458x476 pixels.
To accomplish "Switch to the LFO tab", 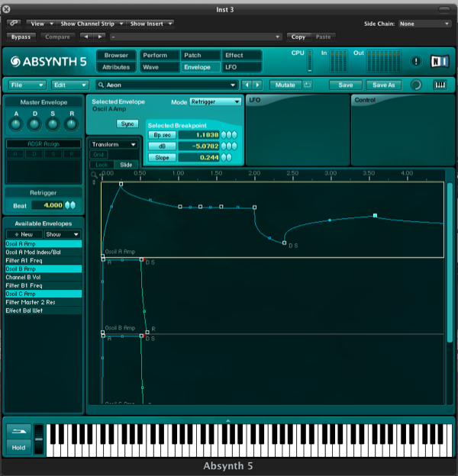I will (242, 67).
